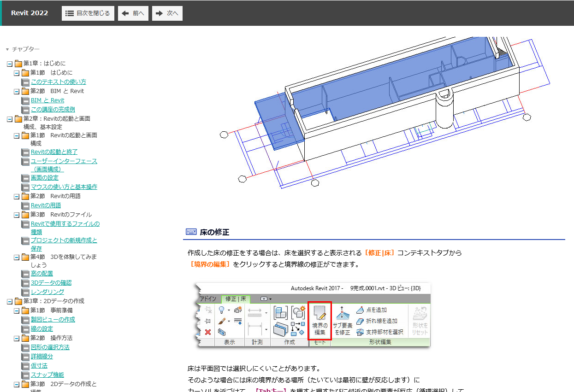Screen dimensions: 574x392
Task: Click the 目次を閉じる button
Action: [x=88, y=13]
